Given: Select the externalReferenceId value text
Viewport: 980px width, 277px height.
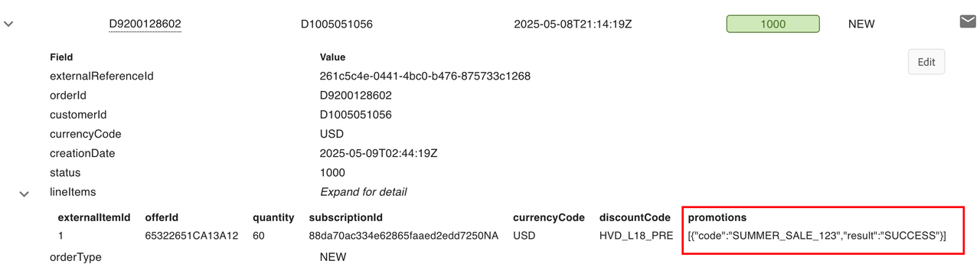Looking at the screenshot, I should coord(425,77).
